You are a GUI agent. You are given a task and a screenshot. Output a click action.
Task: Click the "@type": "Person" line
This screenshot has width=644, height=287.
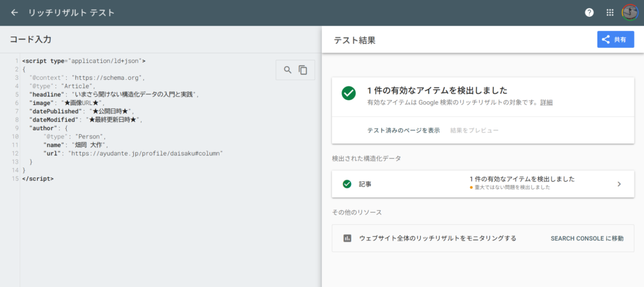click(x=75, y=137)
